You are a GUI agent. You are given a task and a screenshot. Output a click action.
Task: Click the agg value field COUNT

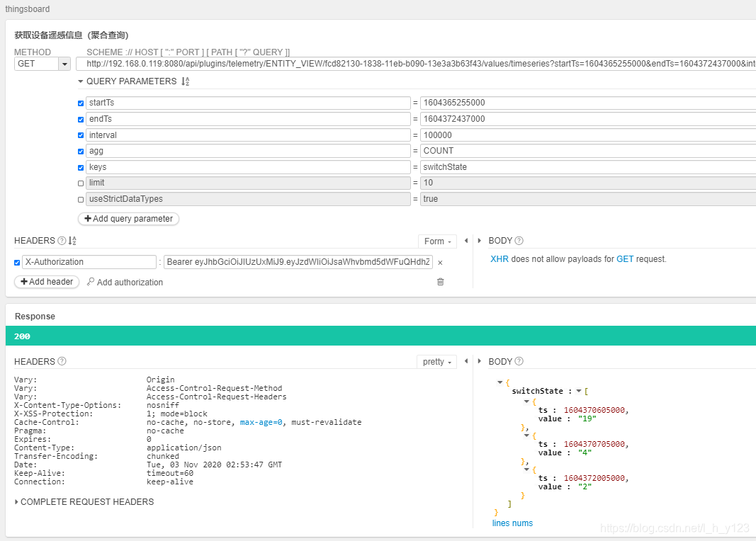[588, 151]
